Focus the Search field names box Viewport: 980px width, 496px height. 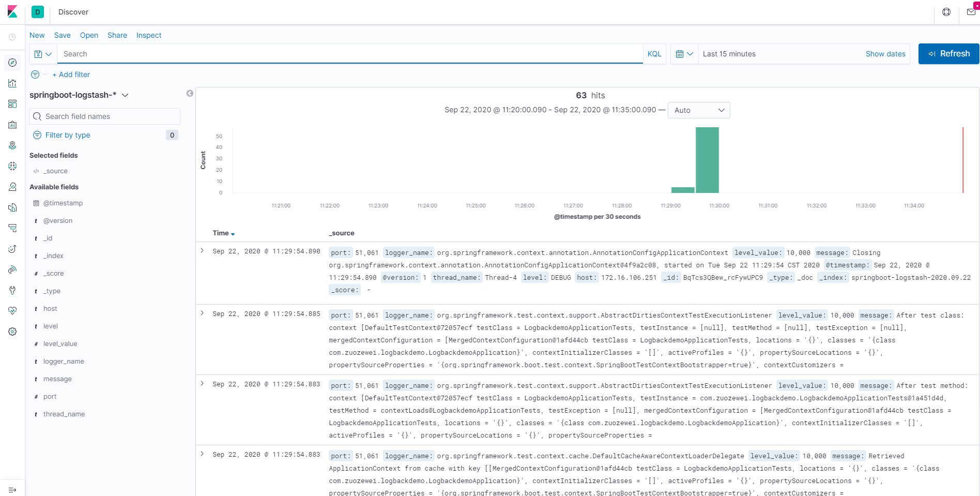[105, 116]
